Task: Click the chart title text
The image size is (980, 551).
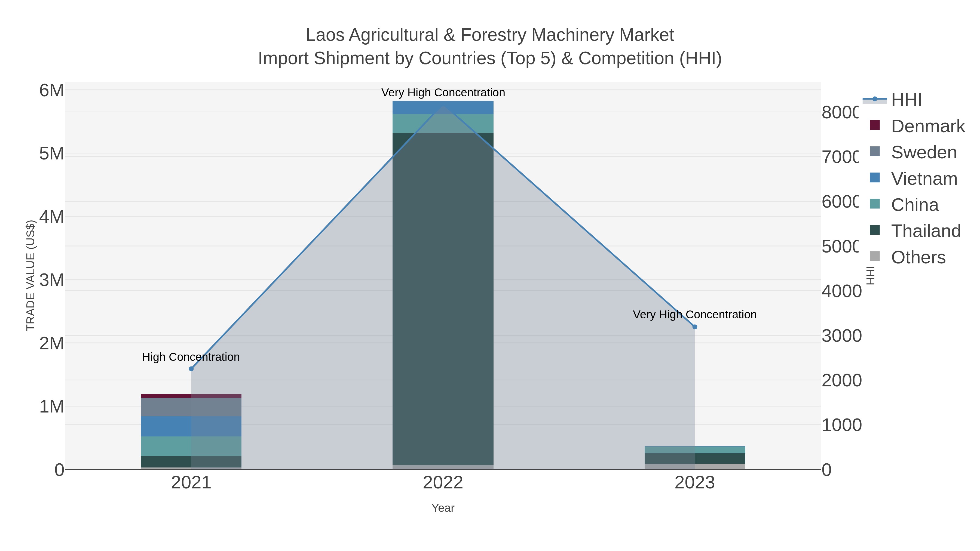Action: point(490,46)
